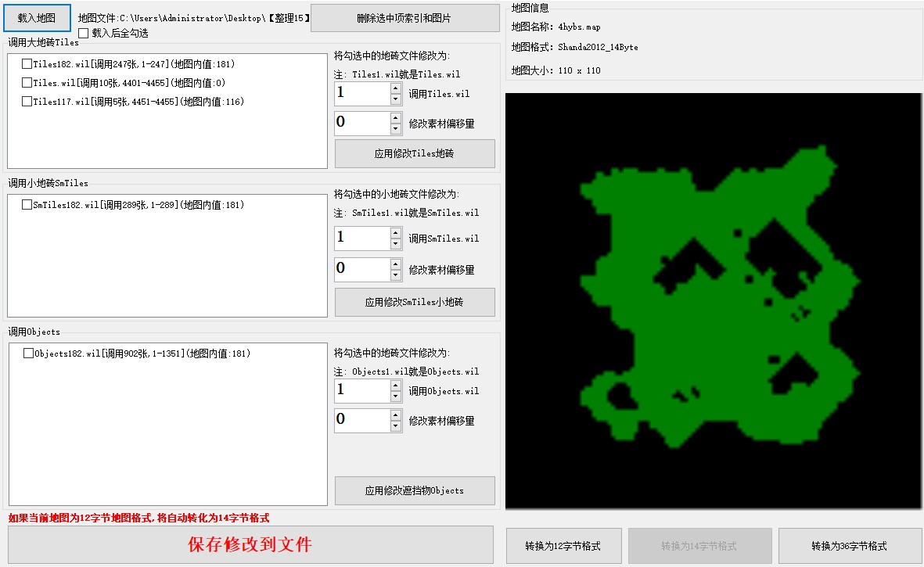
Task: Click the 载入地图 load map button
Action: click(x=37, y=17)
